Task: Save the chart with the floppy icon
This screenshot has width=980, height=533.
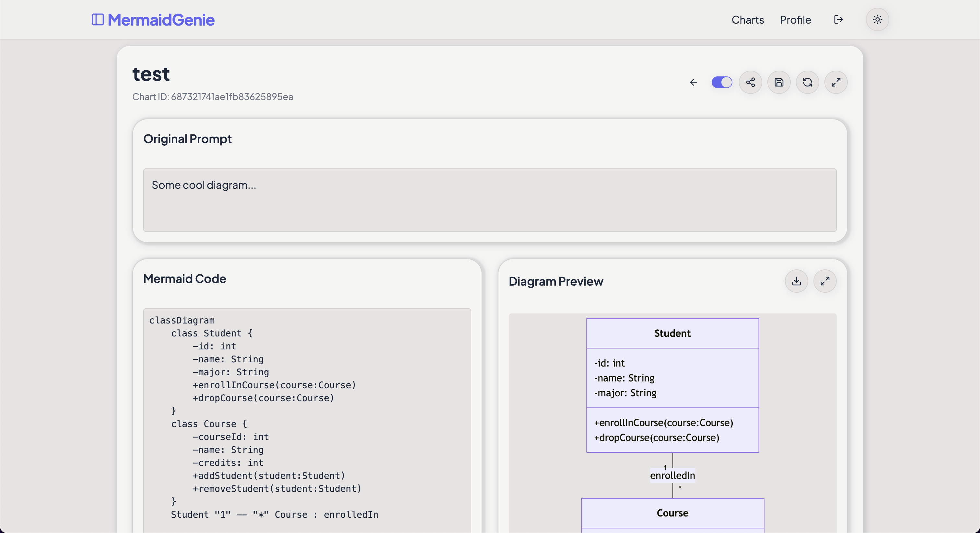Action: pyautogui.click(x=779, y=82)
